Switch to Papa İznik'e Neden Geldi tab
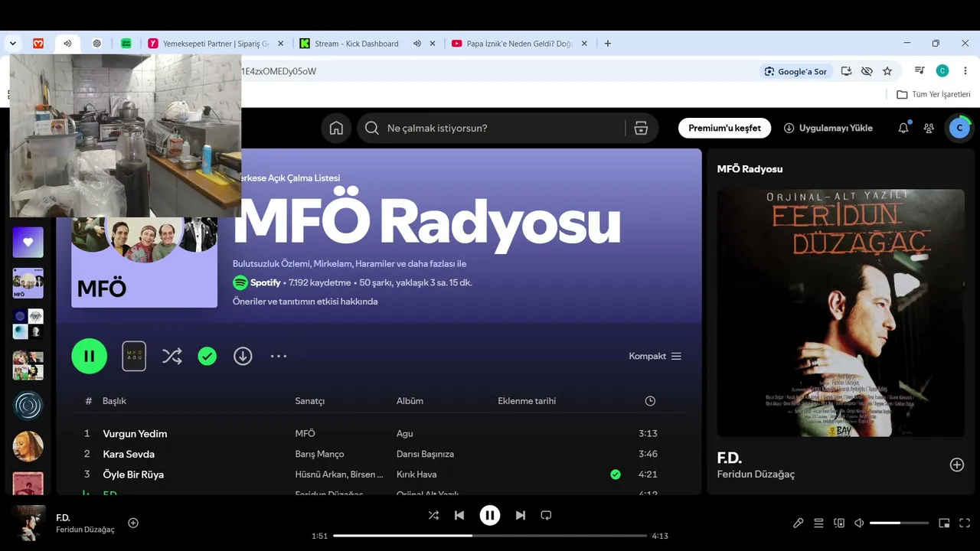Screen dimensions: 980x551 coord(520,44)
